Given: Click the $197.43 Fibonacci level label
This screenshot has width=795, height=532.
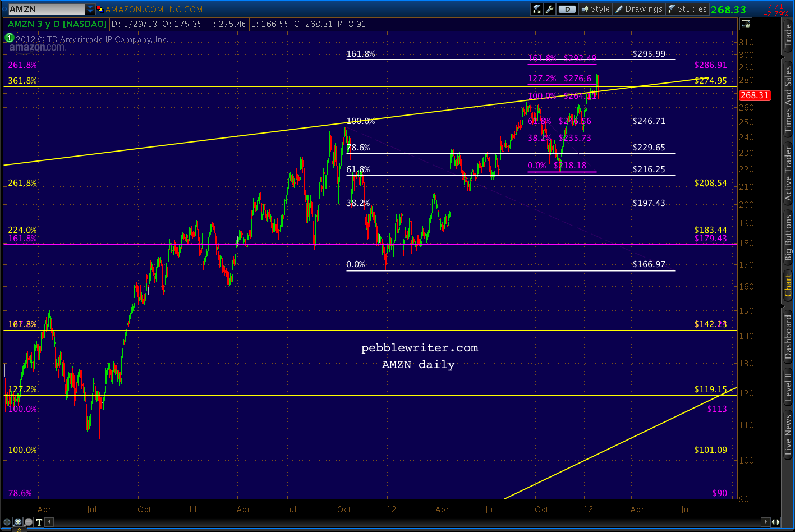Looking at the screenshot, I should [649, 203].
